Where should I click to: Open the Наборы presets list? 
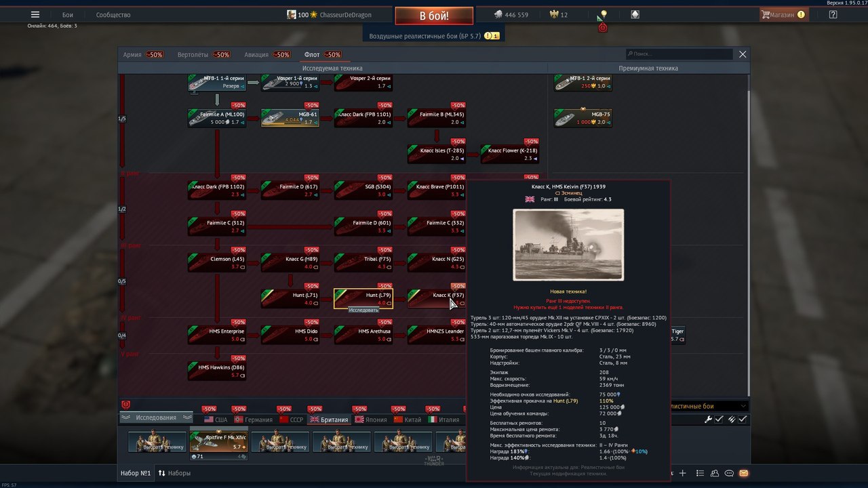pyautogui.click(x=174, y=473)
